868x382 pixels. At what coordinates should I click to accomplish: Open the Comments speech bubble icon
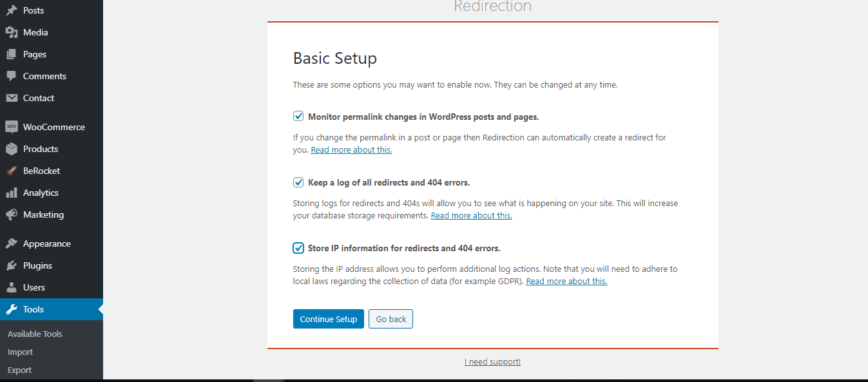pos(12,76)
